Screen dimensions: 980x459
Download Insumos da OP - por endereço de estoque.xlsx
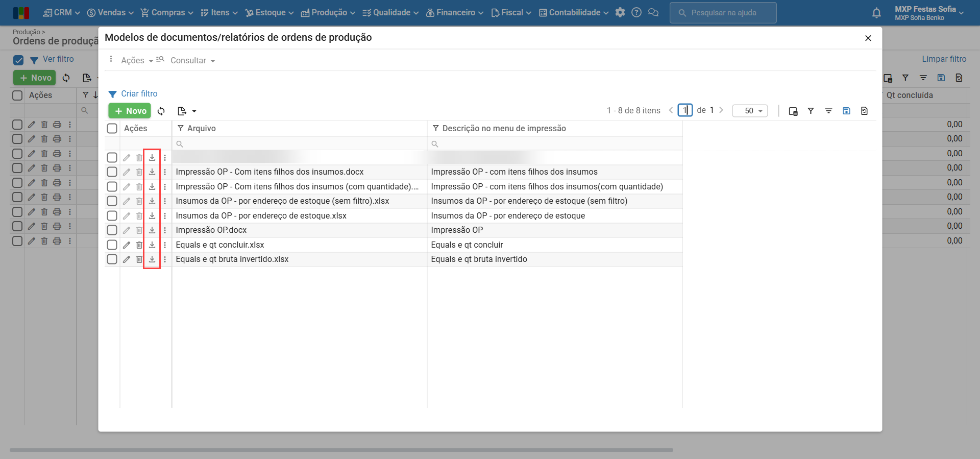[152, 216]
